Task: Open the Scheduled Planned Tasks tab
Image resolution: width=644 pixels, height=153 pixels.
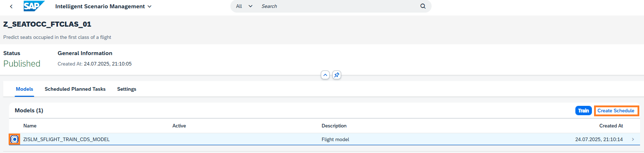Action: 75,89
